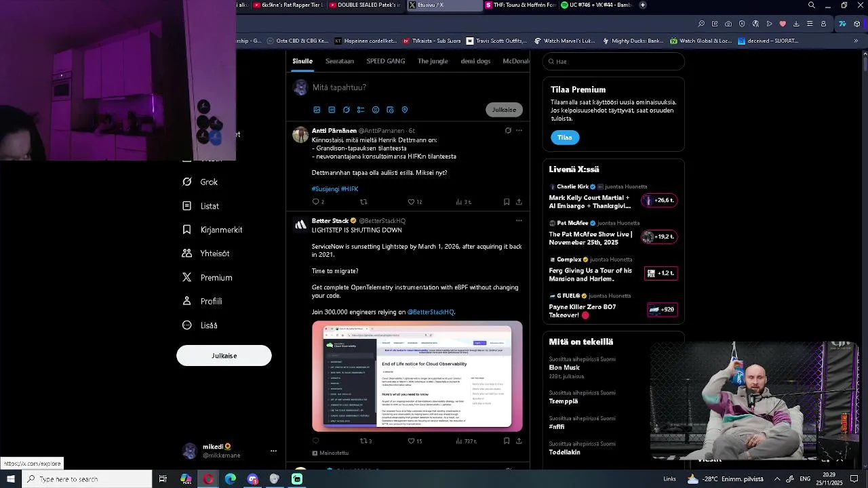Click the browser search icon in title bar

tap(812, 5)
